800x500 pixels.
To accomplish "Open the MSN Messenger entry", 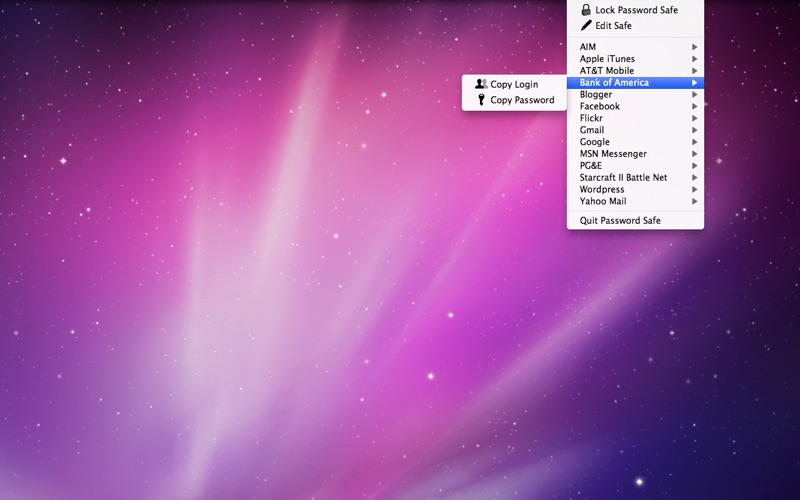I will tap(613, 154).
